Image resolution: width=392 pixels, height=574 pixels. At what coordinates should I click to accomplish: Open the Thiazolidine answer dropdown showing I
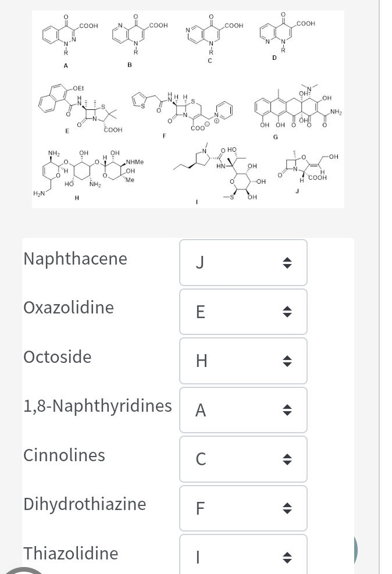click(x=243, y=557)
